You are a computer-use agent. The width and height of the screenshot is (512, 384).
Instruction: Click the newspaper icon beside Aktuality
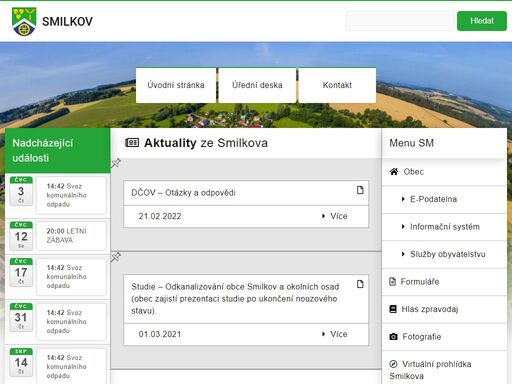click(x=132, y=143)
